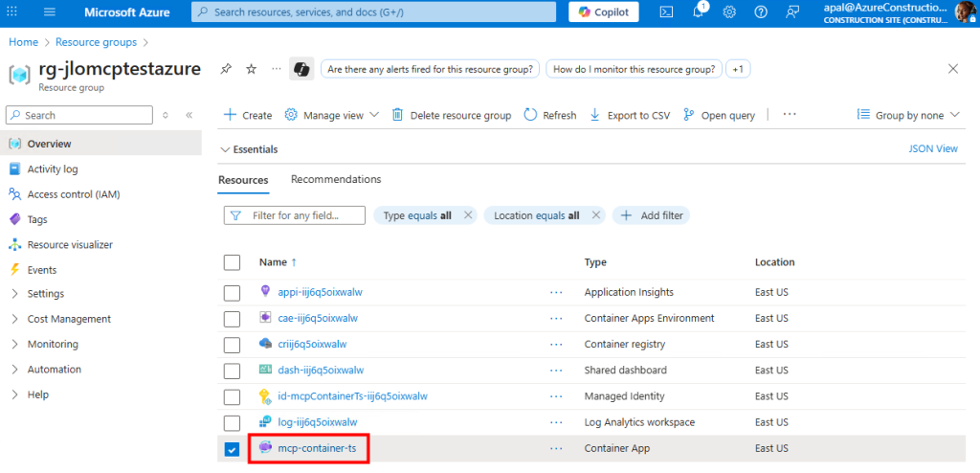Open the help question mark icon
Screen dimensions: 980x473
(x=761, y=11)
